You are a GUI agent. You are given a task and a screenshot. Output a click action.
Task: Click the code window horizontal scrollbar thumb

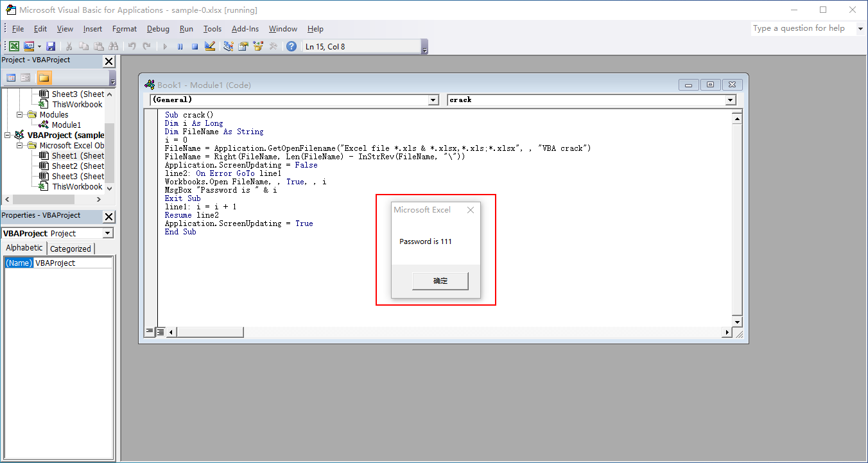(x=210, y=332)
